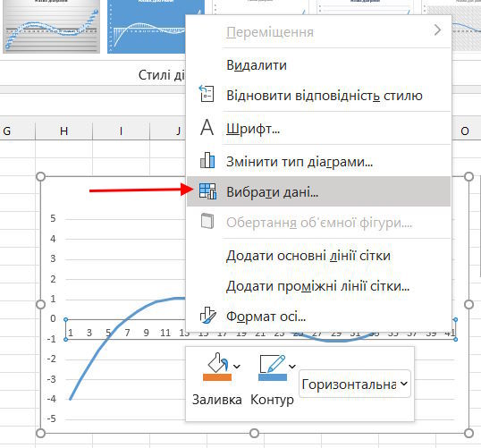
Task: Click the Контур outline pen icon
Action: point(273,368)
